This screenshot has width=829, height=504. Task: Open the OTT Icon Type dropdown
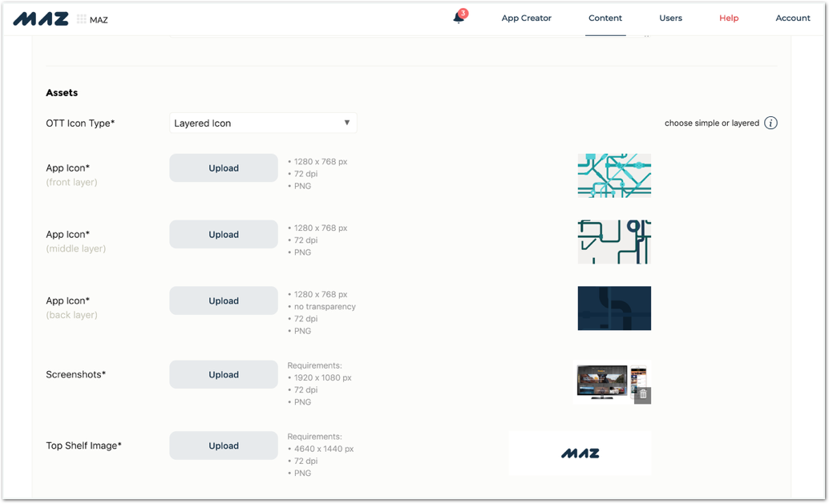(263, 123)
